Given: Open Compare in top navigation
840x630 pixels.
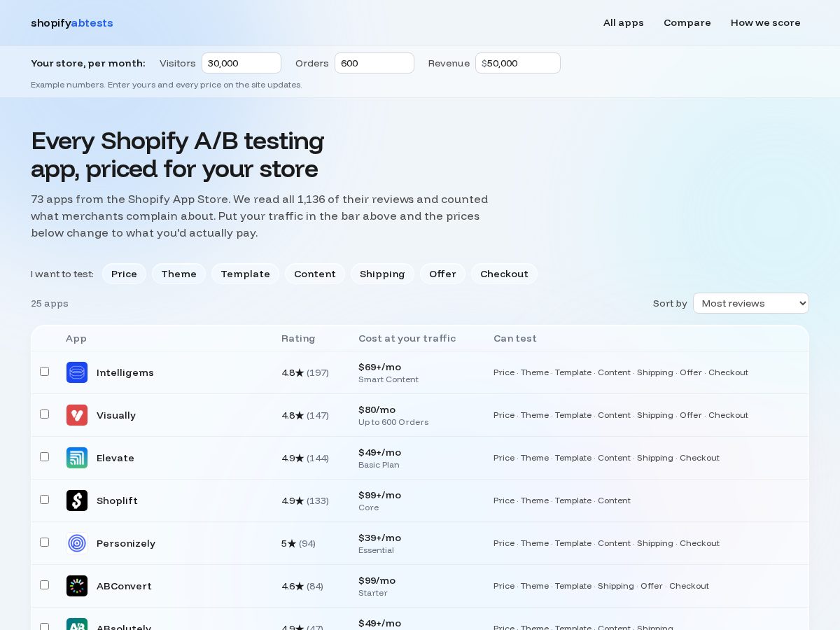Looking at the screenshot, I should tap(687, 22).
